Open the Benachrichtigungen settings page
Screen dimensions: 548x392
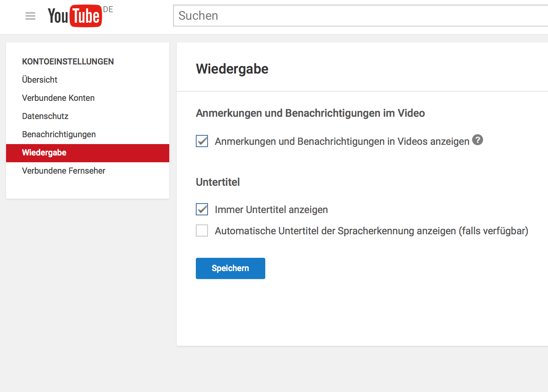59,134
